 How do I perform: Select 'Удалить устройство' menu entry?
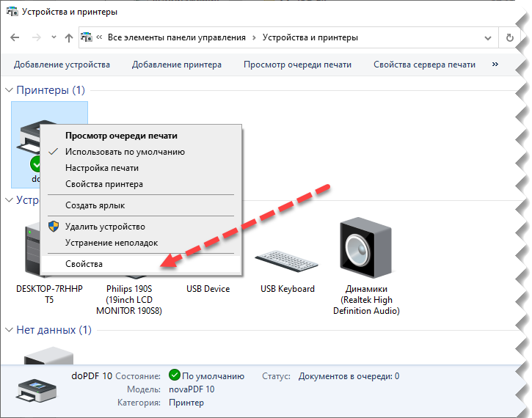(x=140, y=227)
